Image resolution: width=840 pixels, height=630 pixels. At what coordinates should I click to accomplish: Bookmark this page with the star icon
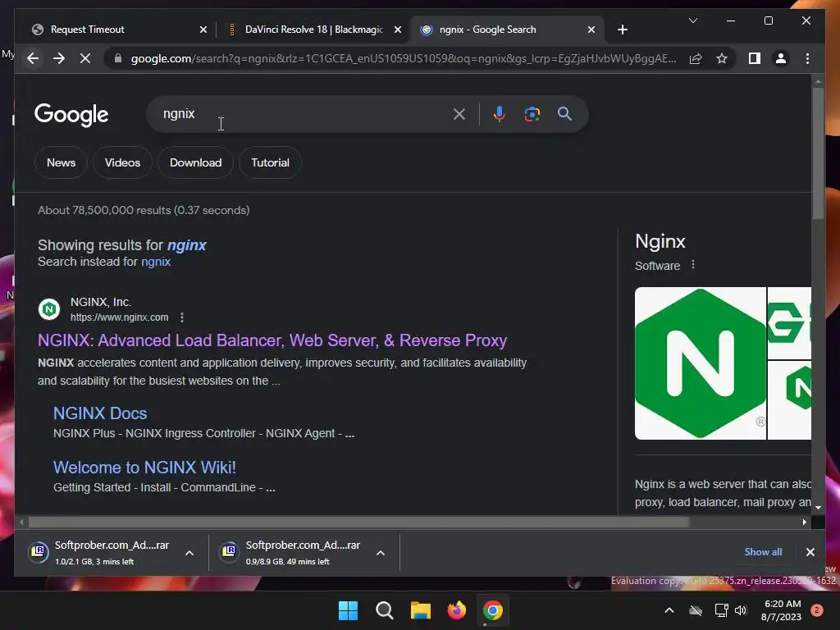(722, 58)
